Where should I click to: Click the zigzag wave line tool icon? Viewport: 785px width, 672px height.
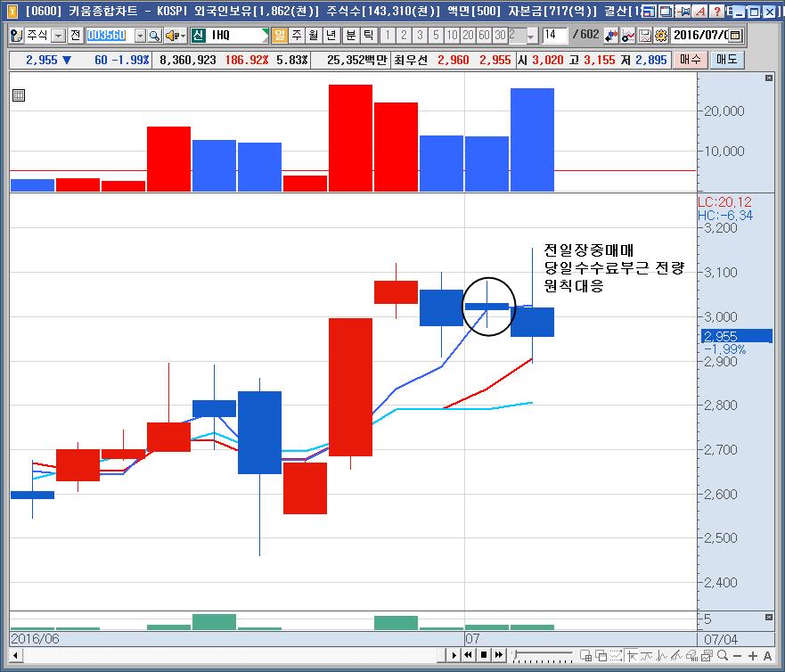pyautogui.click(x=662, y=655)
